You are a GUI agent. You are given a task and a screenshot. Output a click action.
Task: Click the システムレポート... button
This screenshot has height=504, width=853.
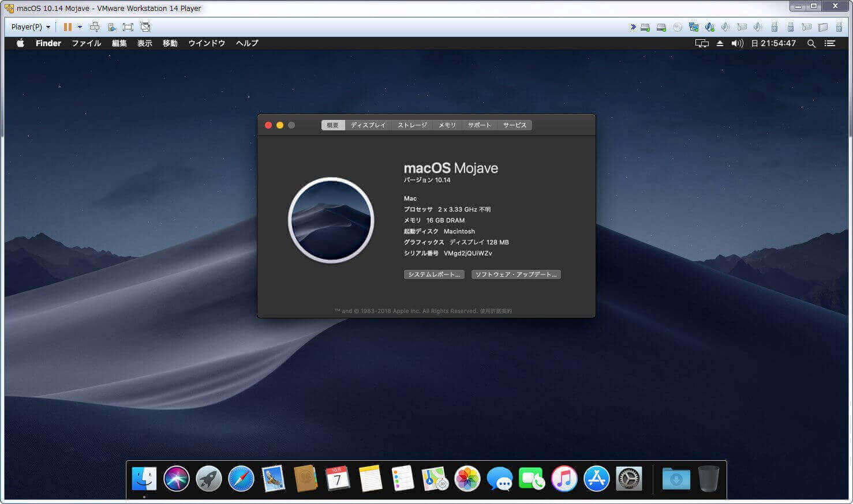(434, 274)
